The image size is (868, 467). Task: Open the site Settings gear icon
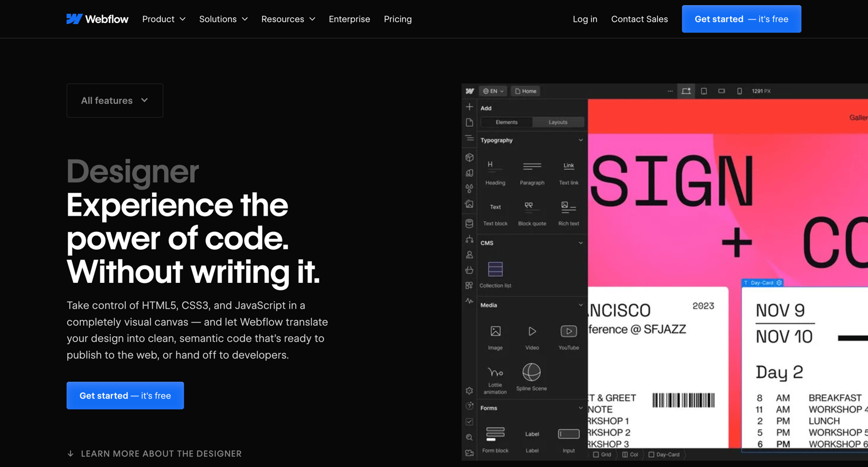[x=469, y=391]
